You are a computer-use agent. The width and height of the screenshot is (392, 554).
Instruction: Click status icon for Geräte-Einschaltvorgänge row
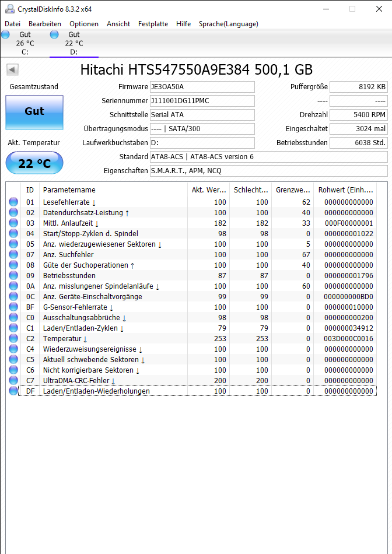tap(13, 296)
